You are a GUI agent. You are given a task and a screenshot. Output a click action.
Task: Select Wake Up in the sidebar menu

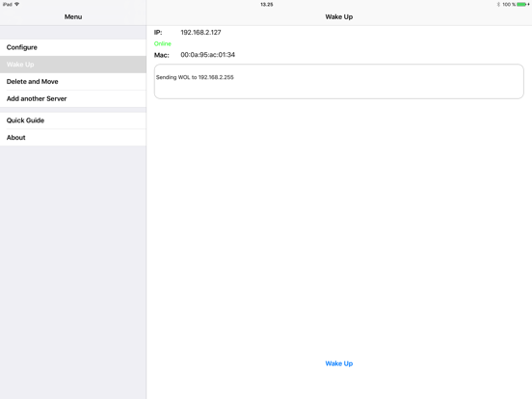[73, 65]
